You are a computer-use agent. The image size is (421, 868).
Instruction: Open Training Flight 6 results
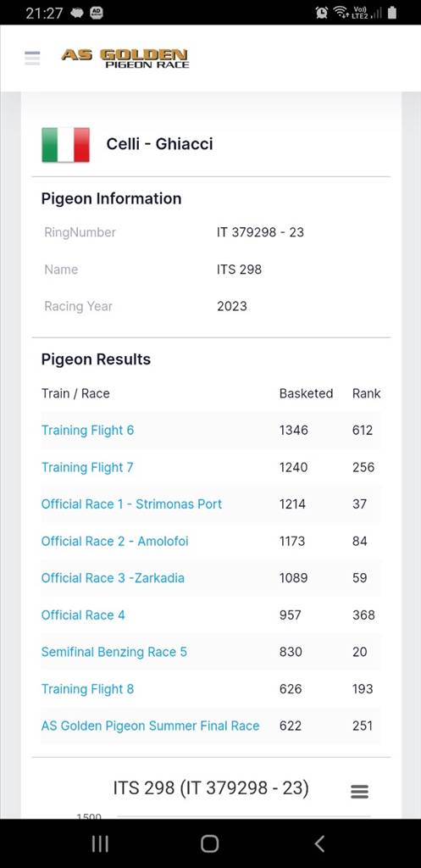(87, 430)
